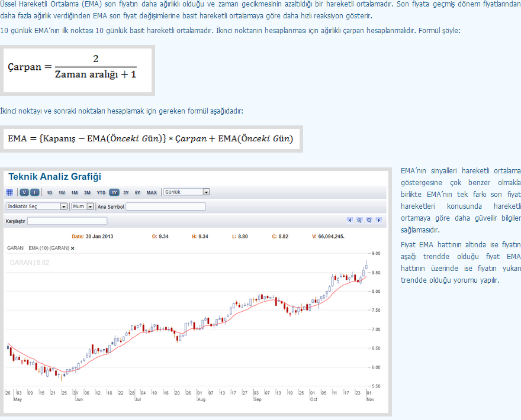The image size is (521, 420).
Task: Remove the EMA (10) (GARAN) indicator
Action: click(72, 248)
